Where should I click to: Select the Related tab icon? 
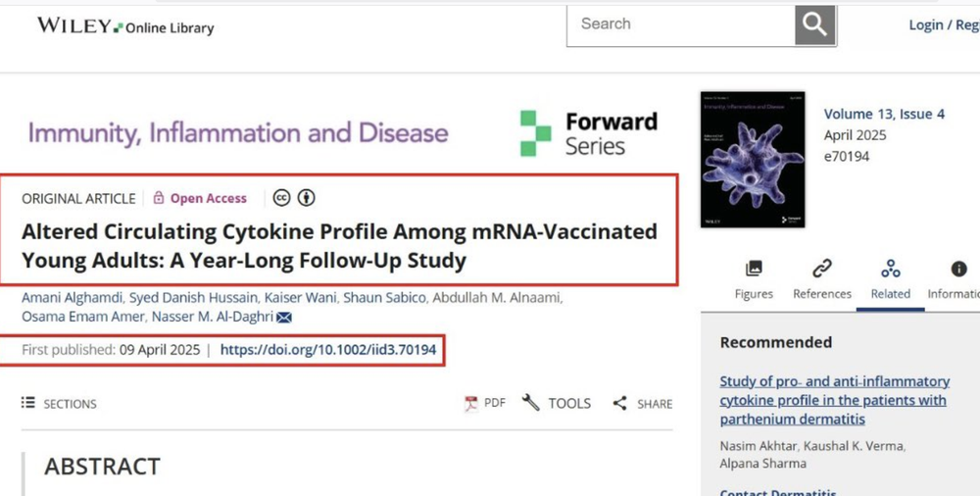pos(891,269)
